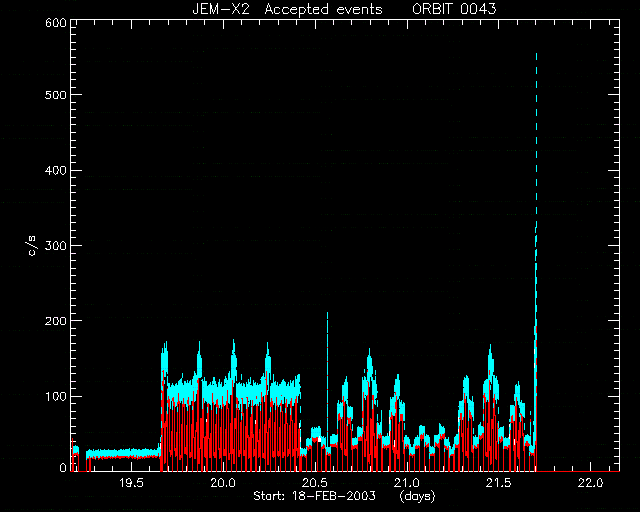
Task: Click the 300 y-axis tick label
Action: pyautogui.click(x=56, y=246)
